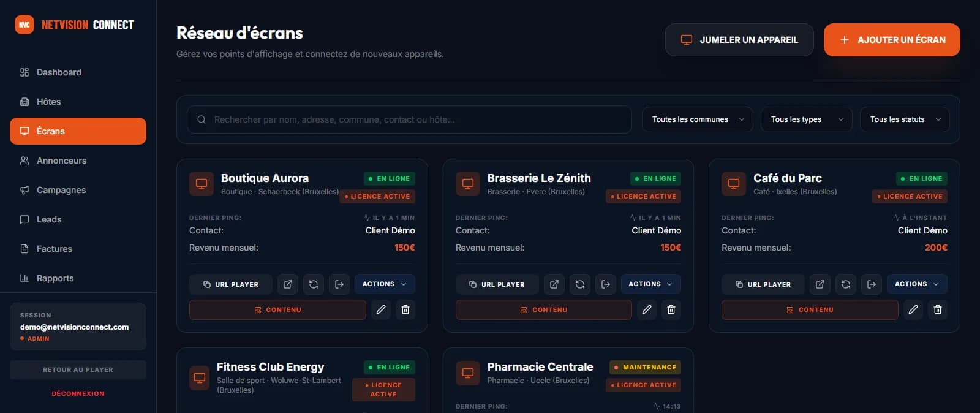Open external link icon on Café du Parc card

[820, 284]
